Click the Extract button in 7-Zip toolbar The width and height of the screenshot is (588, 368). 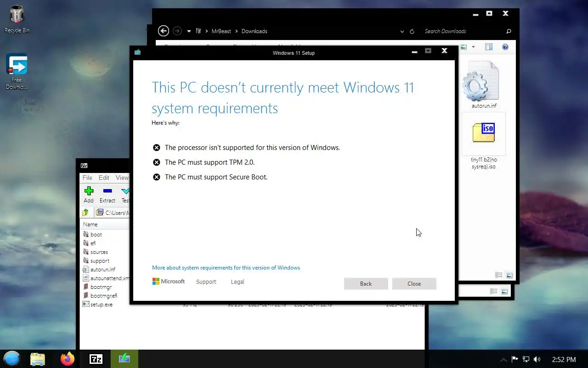pos(107,195)
